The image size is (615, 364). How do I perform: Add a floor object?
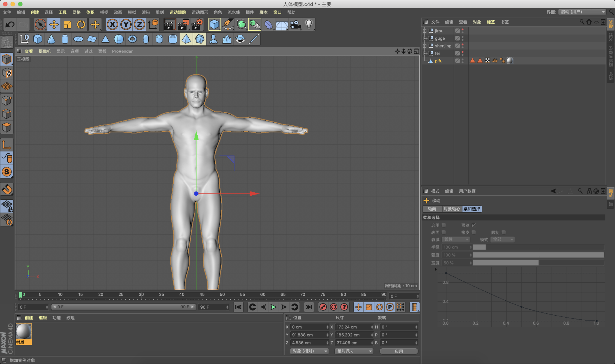[x=282, y=24]
